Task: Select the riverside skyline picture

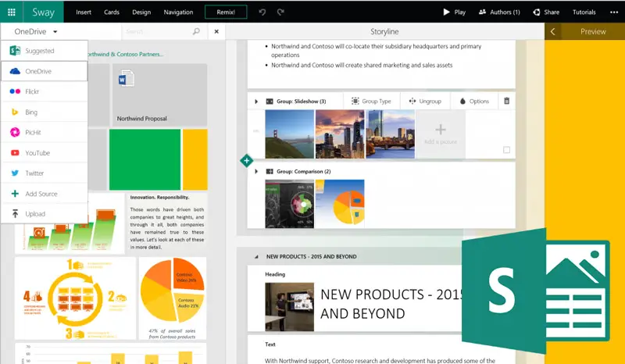Action: [390, 134]
